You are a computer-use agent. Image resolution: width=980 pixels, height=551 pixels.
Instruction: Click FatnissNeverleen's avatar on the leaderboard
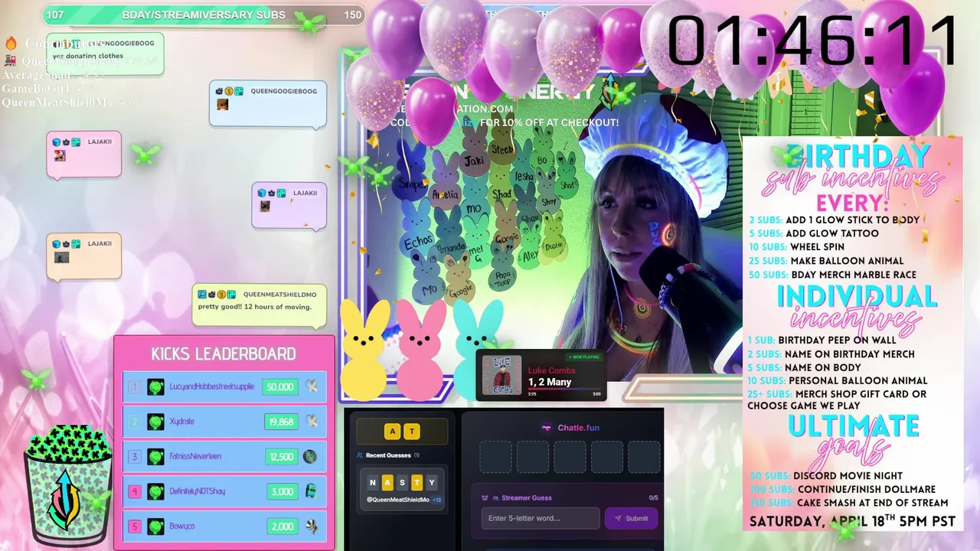(156, 456)
